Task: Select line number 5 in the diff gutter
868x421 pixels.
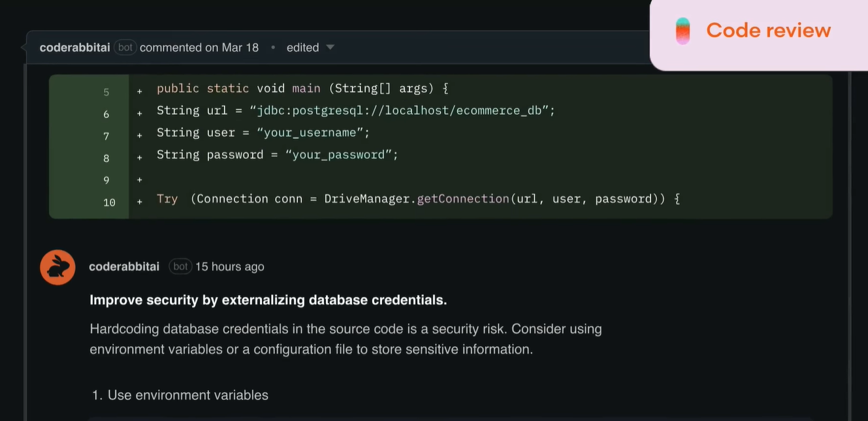Action: click(x=106, y=92)
